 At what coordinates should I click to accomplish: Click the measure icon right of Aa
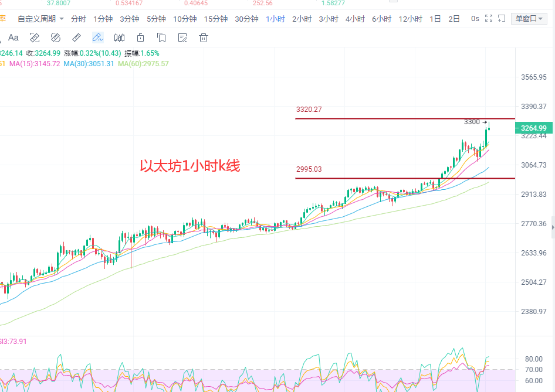coord(35,38)
